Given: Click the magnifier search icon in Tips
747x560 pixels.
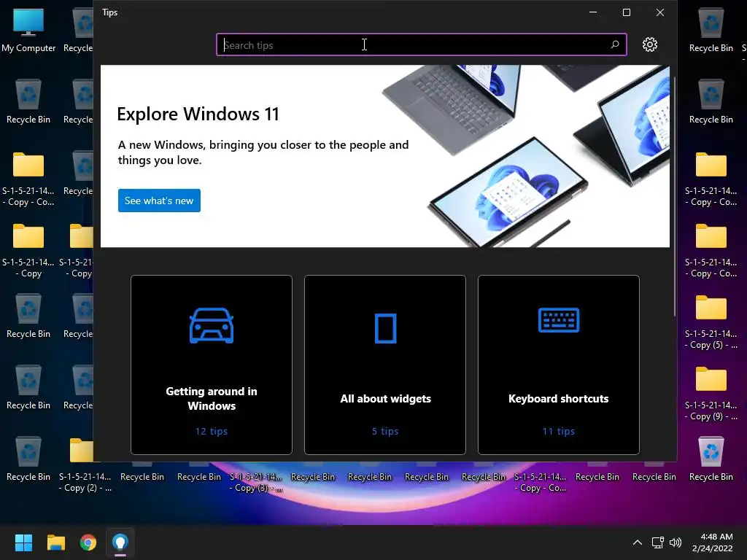Looking at the screenshot, I should pos(614,44).
